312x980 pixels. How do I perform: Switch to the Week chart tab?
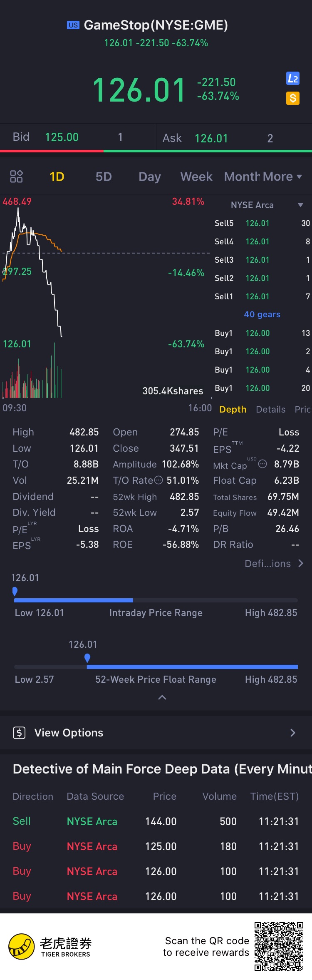tap(196, 177)
